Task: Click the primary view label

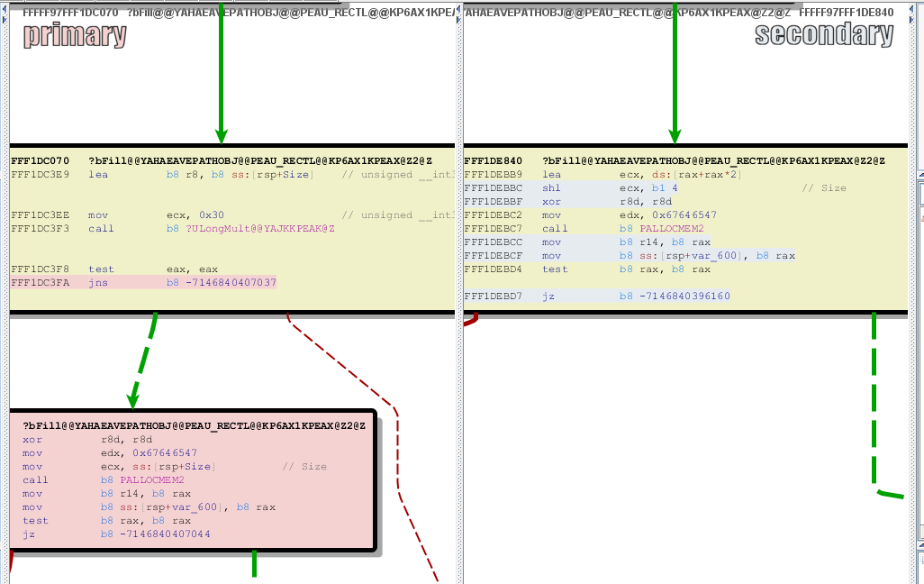Action: tap(75, 36)
